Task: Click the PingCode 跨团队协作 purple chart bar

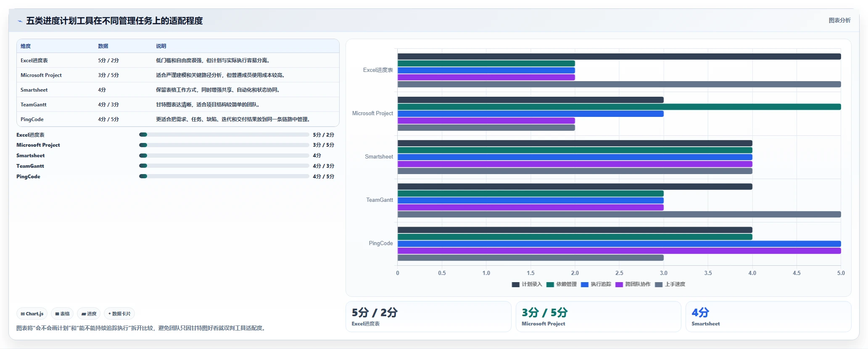Action: click(619, 251)
